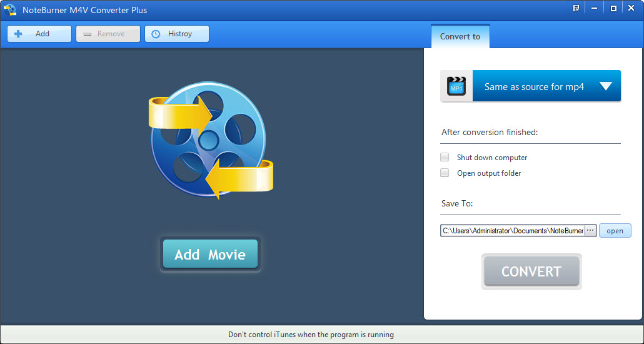Expand the output format dropdown arrow

tap(606, 86)
